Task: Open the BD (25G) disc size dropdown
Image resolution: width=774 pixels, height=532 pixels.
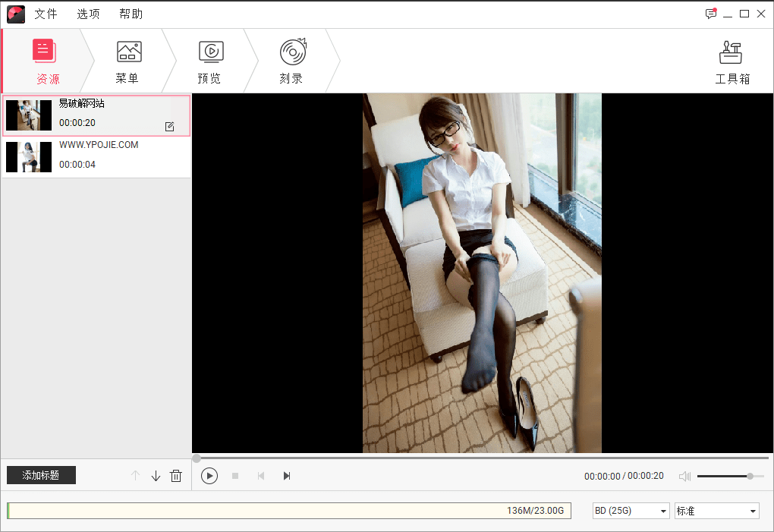Action: [631, 511]
